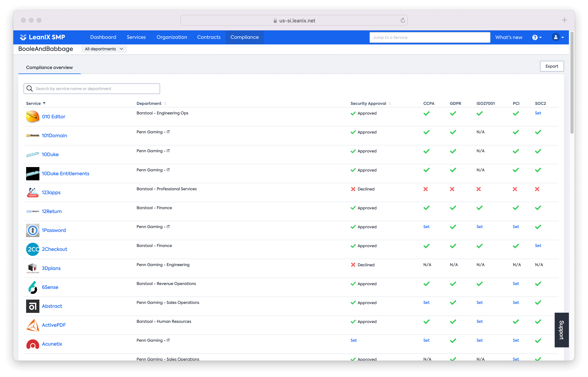Toggle CCPA checkmark for 010 Editor
Image resolution: width=588 pixels, height=377 pixels.
(426, 113)
